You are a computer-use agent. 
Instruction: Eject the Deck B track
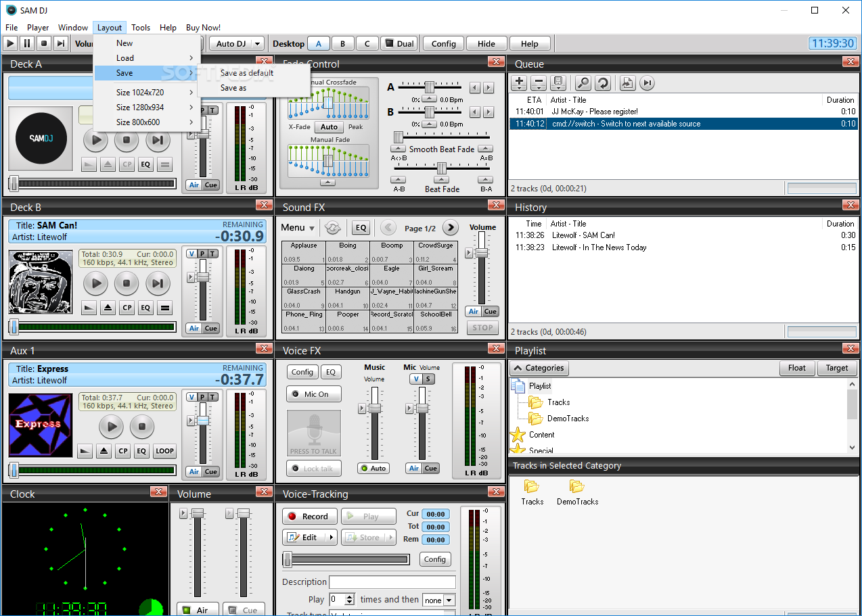(108, 308)
